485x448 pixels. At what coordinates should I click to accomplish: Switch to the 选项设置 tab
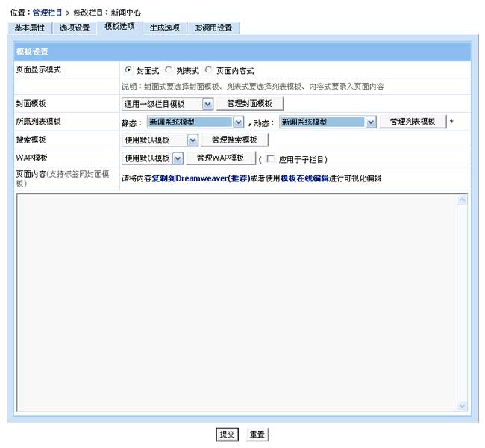75,28
